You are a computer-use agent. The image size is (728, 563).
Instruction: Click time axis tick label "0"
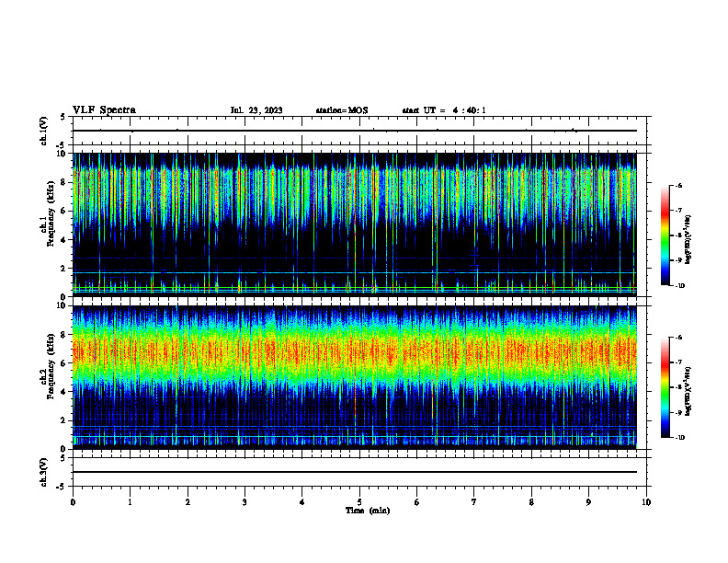point(73,502)
